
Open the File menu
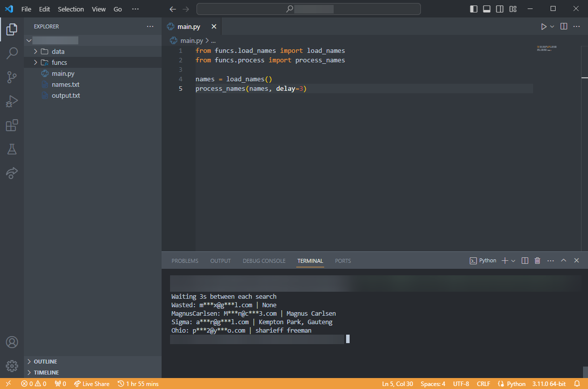coord(26,9)
